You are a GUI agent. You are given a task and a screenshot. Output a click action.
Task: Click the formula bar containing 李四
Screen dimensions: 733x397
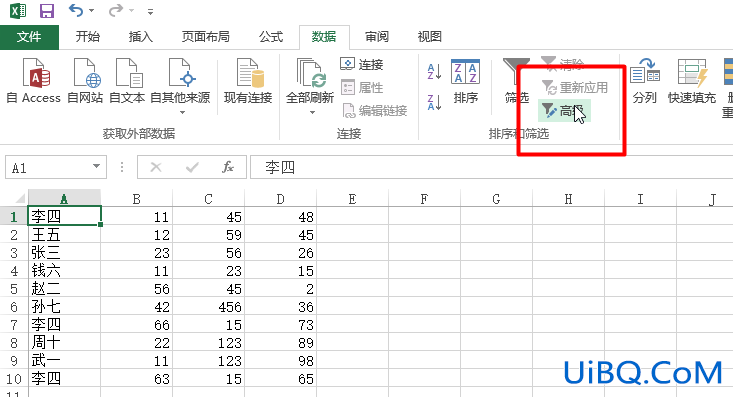point(491,167)
